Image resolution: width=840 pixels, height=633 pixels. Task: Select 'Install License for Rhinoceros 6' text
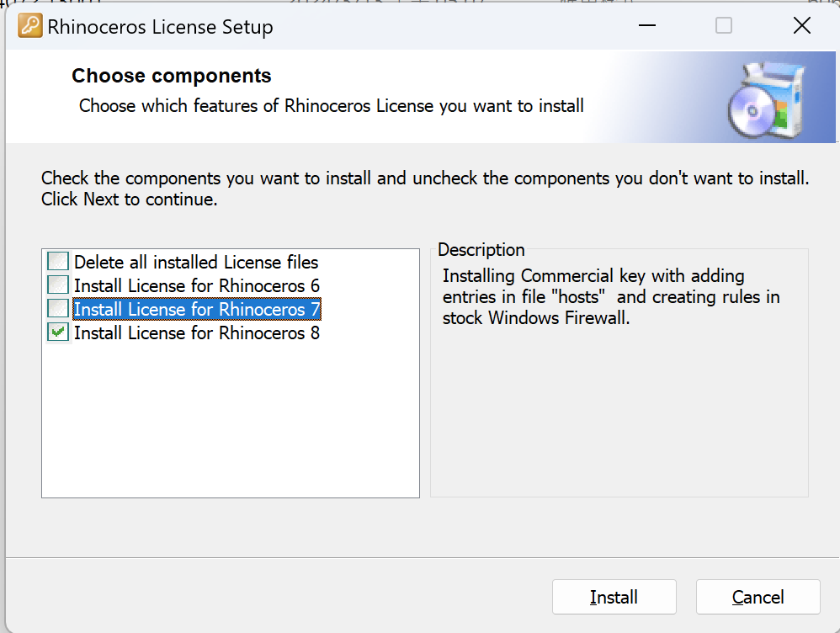pyautogui.click(x=196, y=285)
